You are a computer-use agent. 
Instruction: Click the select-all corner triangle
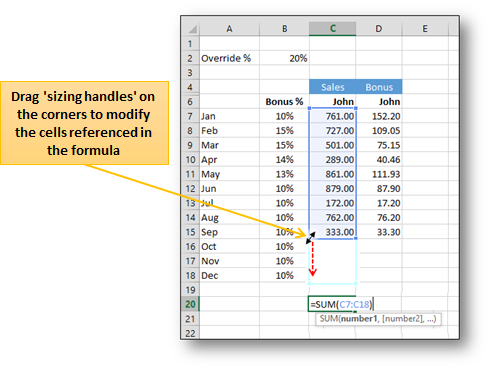point(192,29)
